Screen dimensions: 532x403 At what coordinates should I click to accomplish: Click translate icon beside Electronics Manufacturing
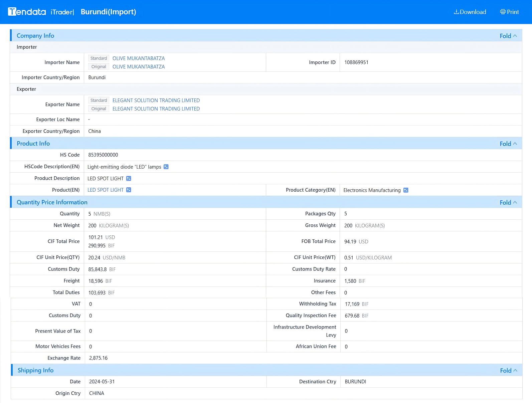[406, 190]
